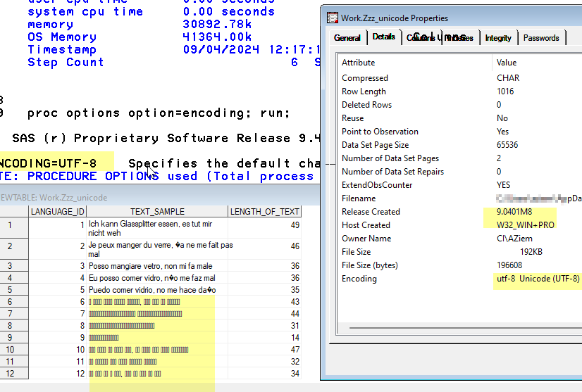Image resolution: width=582 pixels, height=392 pixels.
Task: Click the Value column header in Properties
Action: click(x=535, y=63)
